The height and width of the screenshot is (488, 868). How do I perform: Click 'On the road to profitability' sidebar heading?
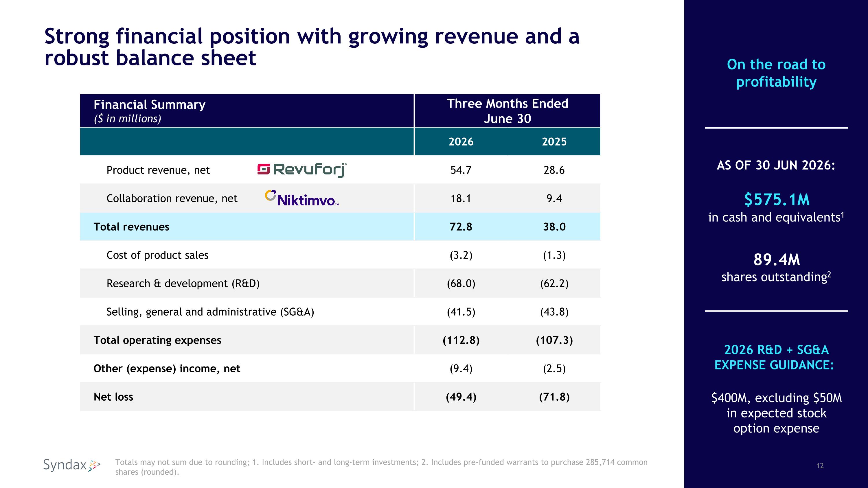[x=776, y=73]
